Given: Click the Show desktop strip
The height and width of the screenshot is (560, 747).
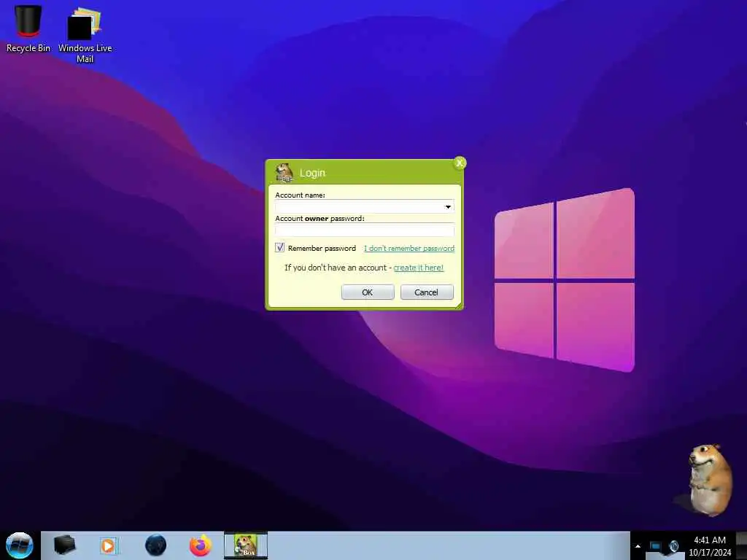Looking at the screenshot, I should (x=741, y=545).
